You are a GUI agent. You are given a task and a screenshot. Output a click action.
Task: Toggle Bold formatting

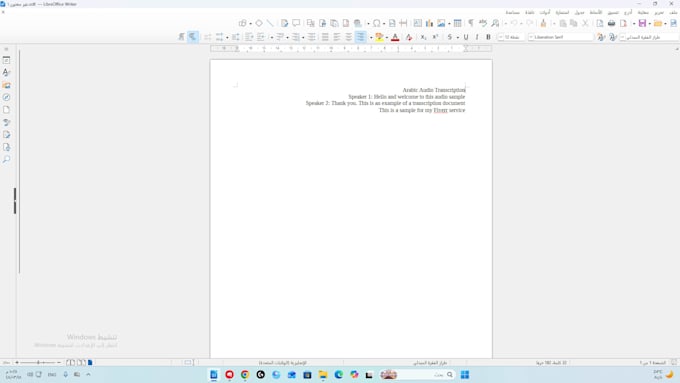point(488,37)
